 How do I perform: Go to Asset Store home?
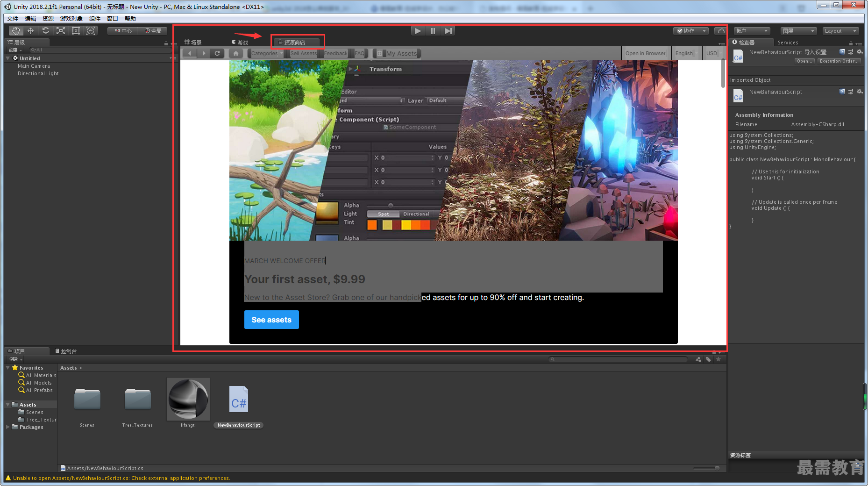pos(236,53)
